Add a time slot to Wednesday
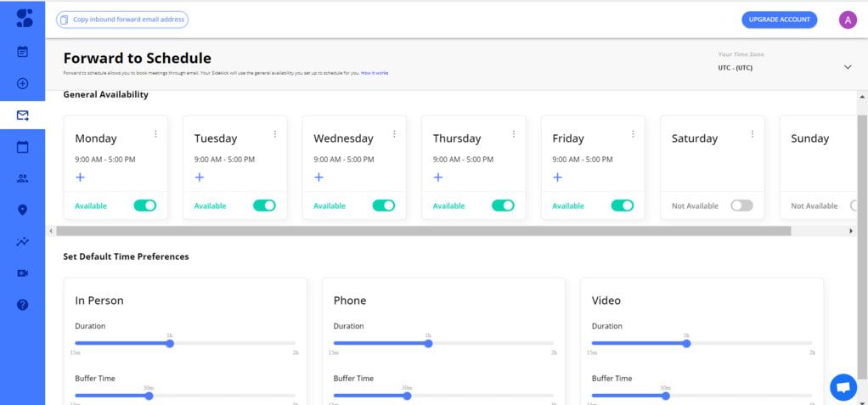Screen dimensions: 868x405 point(318,177)
